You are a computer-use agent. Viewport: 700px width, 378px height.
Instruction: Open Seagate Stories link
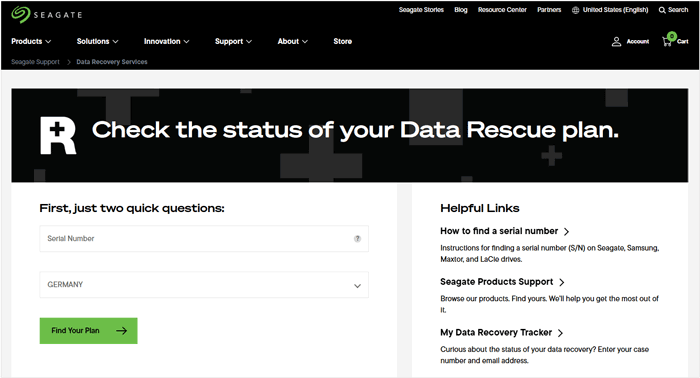(x=421, y=10)
